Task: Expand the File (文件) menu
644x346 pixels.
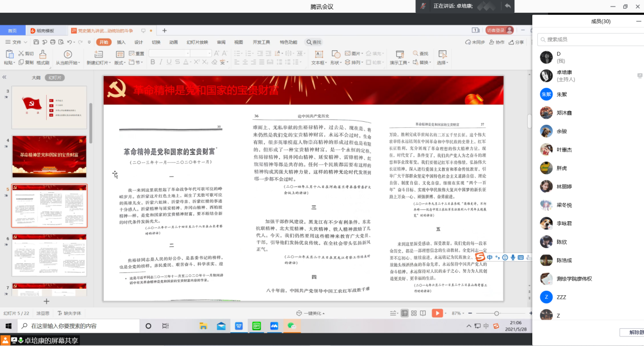Action: [x=16, y=42]
